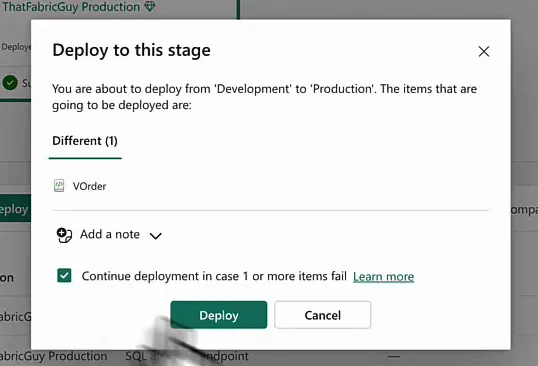538x366 pixels.
Task: Click the Add a note label
Action: coord(110,234)
